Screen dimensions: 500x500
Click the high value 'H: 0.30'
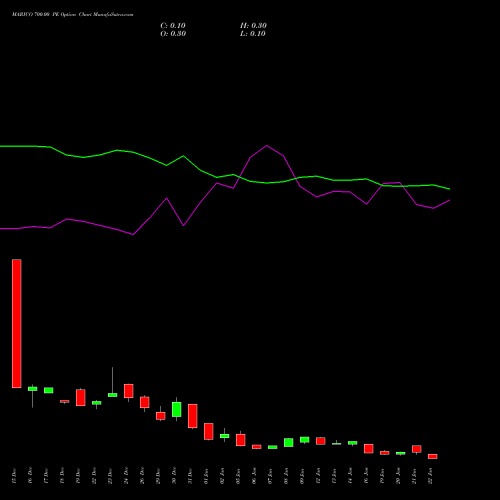coord(253,26)
